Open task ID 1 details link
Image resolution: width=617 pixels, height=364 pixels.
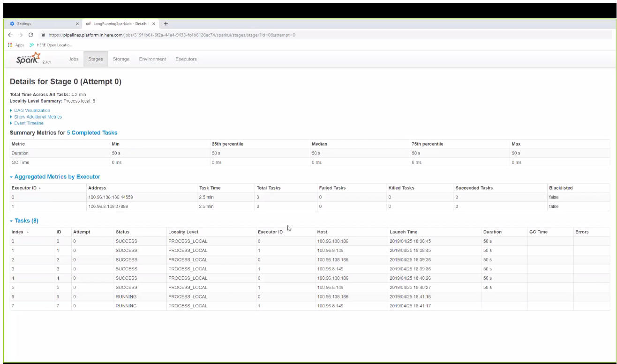click(57, 250)
